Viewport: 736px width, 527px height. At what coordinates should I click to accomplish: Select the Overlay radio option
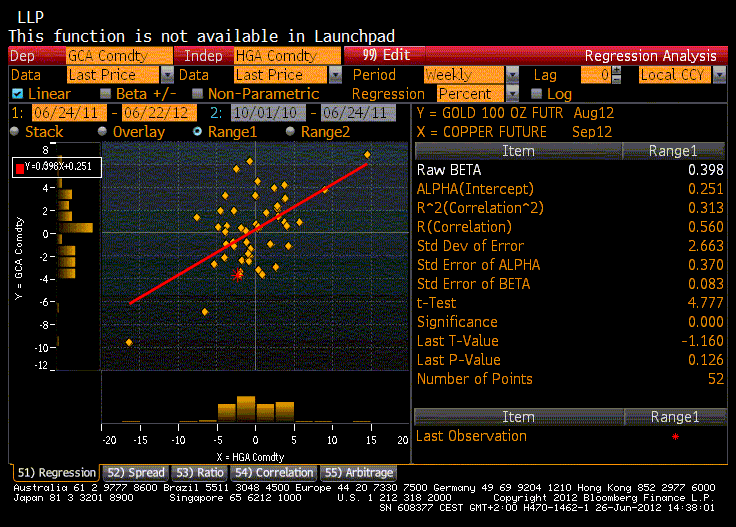102,132
